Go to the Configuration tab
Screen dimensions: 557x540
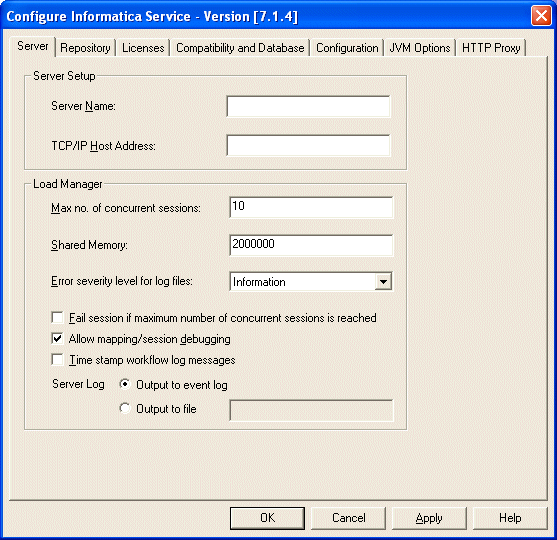coord(347,48)
